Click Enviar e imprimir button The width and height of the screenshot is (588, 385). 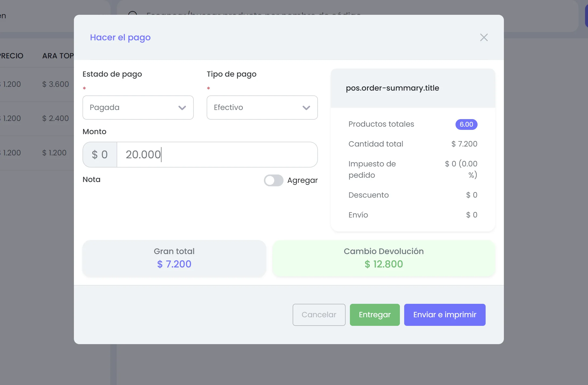click(444, 315)
